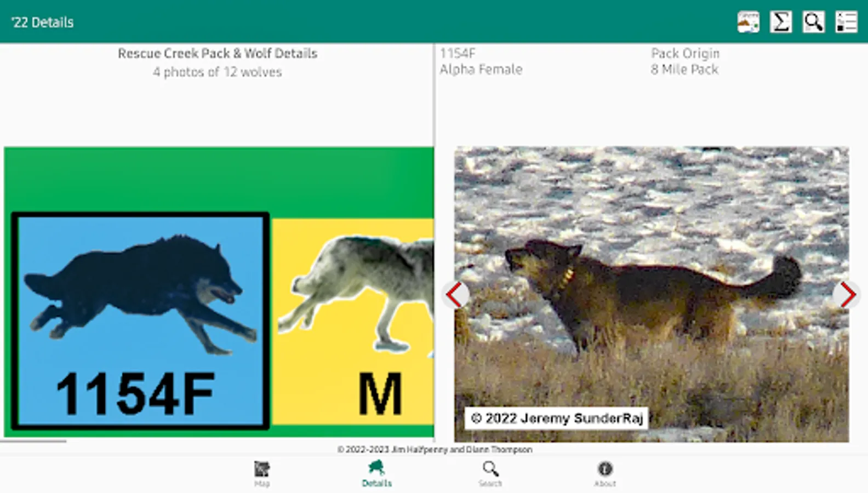The width and height of the screenshot is (868, 493).
Task: Click the wolf photo in snow
Action: [652, 294]
